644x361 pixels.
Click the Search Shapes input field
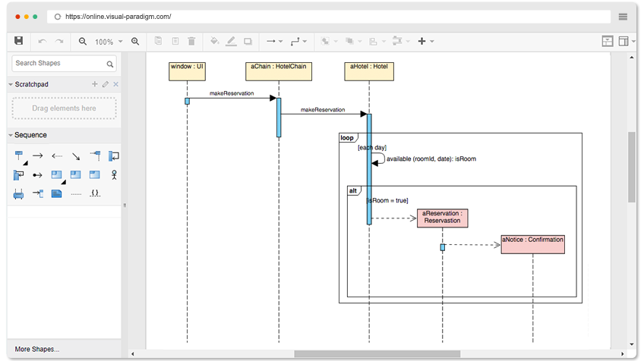point(64,63)
